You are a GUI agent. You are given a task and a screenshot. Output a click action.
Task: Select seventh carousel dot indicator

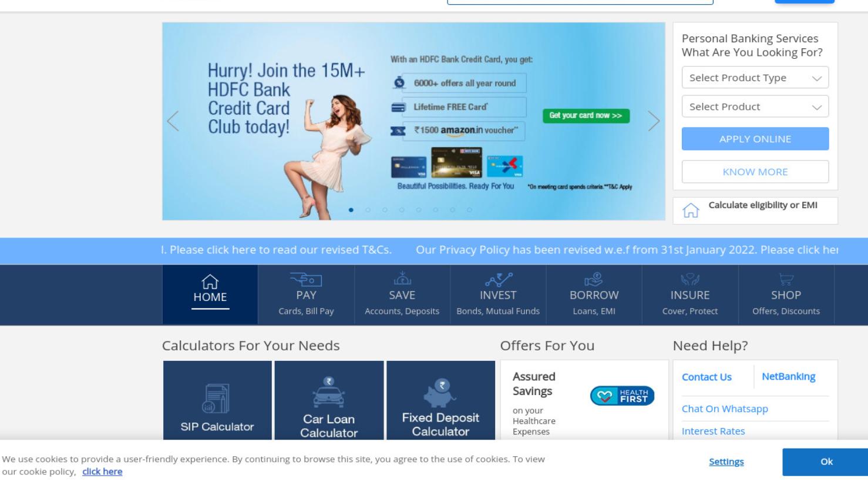(452, 210)
